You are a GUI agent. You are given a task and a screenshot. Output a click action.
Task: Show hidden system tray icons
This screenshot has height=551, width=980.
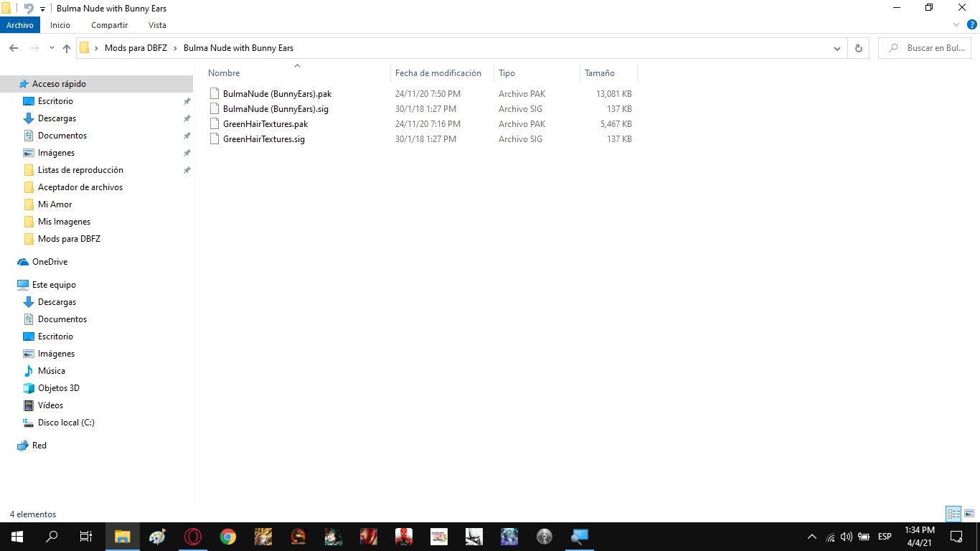812,537
